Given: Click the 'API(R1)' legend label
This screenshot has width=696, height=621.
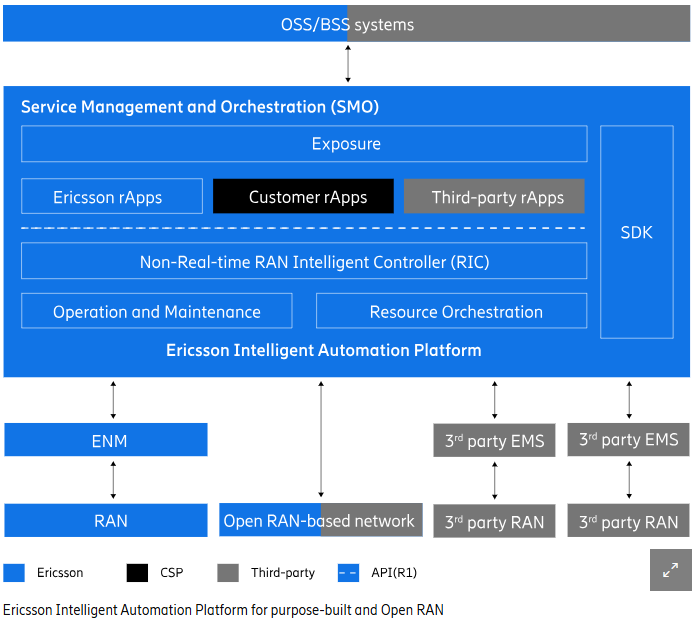Looking at the screenshot, I should point(394,573).
